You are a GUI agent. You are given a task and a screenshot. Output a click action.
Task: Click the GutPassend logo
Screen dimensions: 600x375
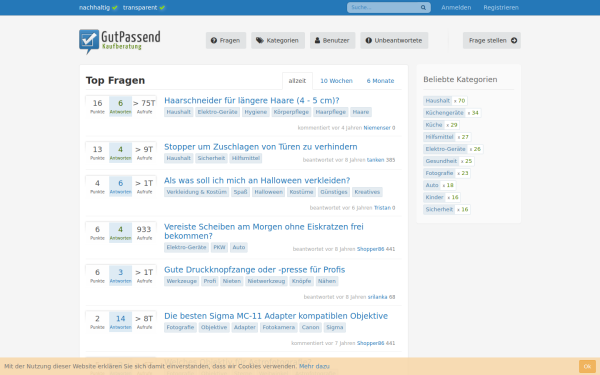(x=120, y=41)
